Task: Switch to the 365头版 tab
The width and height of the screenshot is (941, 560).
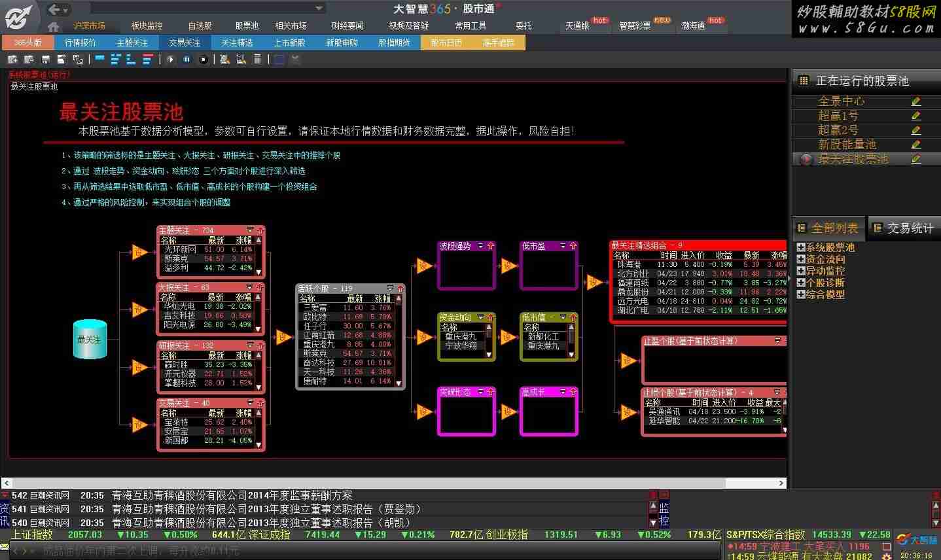Action: pyautogui.click(x=28, y=43)
